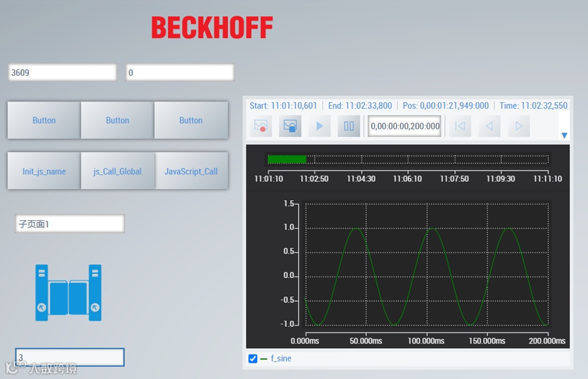The height and width of the screenshot is (379, 588).
Task: Click the Start: 11:01:10,601 label
Action: tap(283, 105)
